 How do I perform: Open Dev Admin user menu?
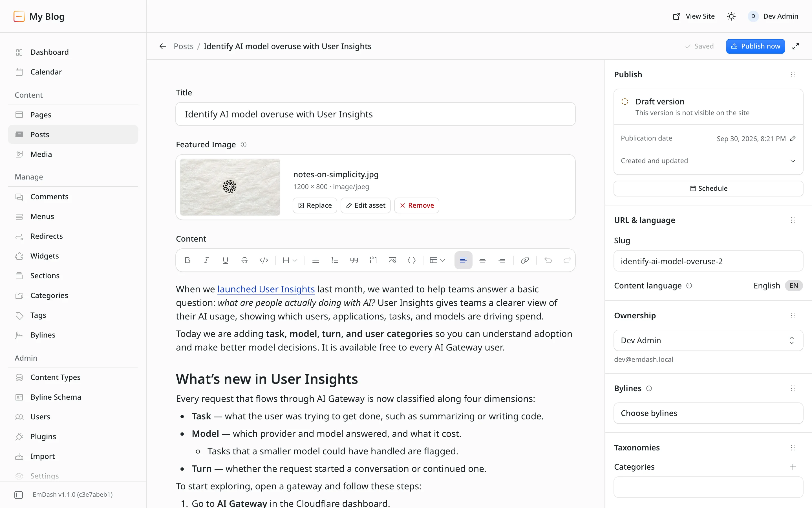tap(773, 16)
